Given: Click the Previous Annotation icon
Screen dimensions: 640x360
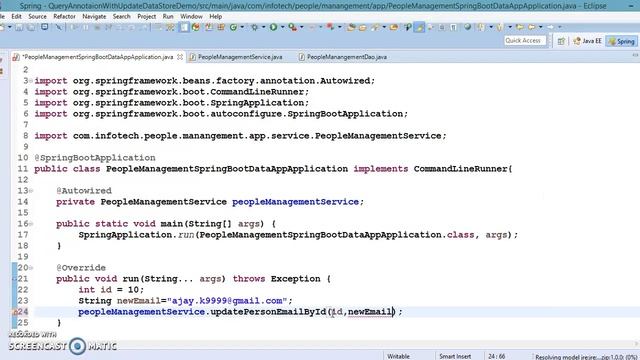Looking at the screenshot, I should (x=500, y=27).
